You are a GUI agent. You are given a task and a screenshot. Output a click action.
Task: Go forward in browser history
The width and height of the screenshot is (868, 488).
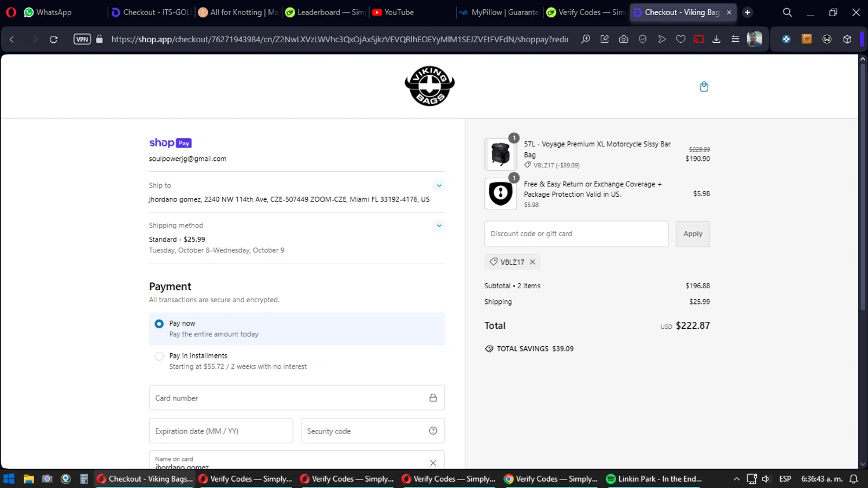tap(34, 39)
